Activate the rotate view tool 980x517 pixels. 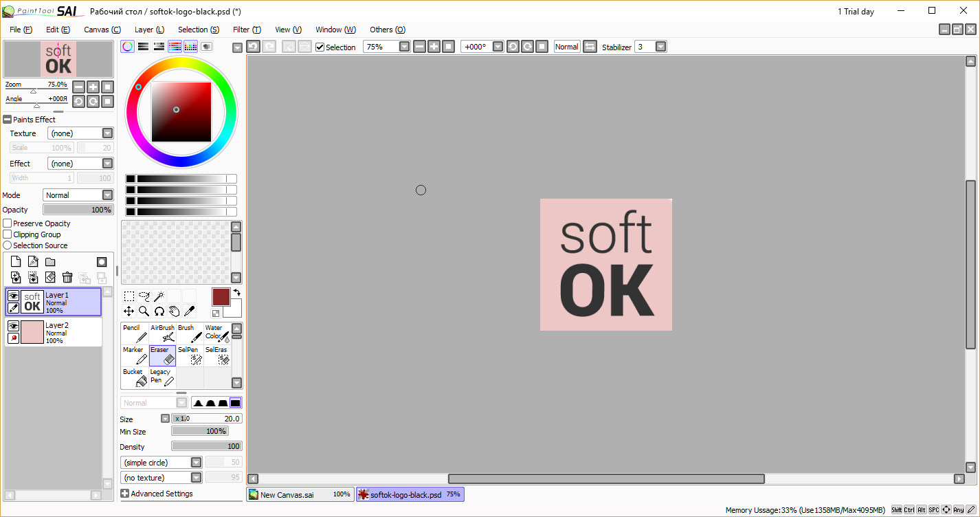click(159, 311)
